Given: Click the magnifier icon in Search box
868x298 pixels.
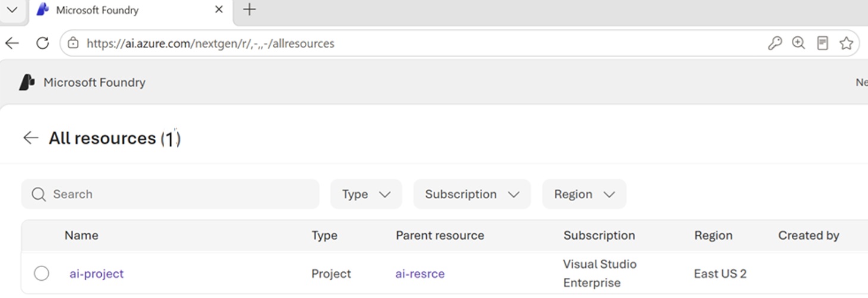Looking at the screenshot, I should (x=39, y=195).
